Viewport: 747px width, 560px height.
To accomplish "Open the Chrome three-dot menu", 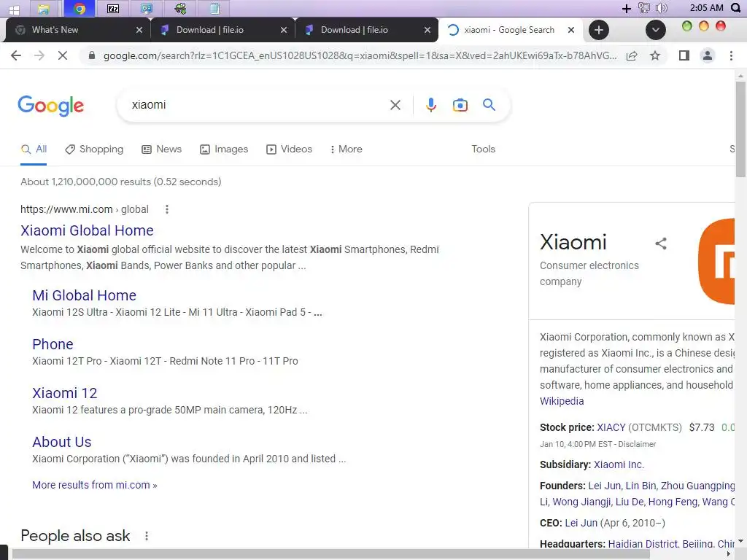I will click(x=731, y=55).
